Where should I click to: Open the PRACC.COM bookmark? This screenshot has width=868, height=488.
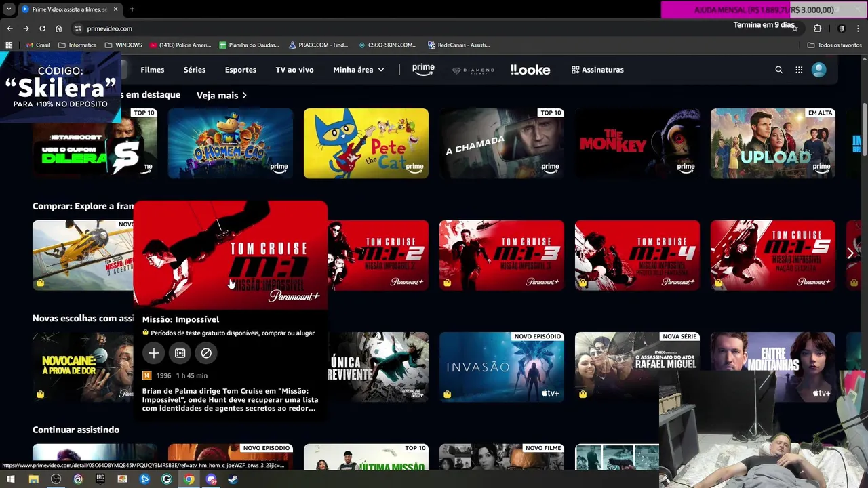pyautogui.click(x=318, y=45)
